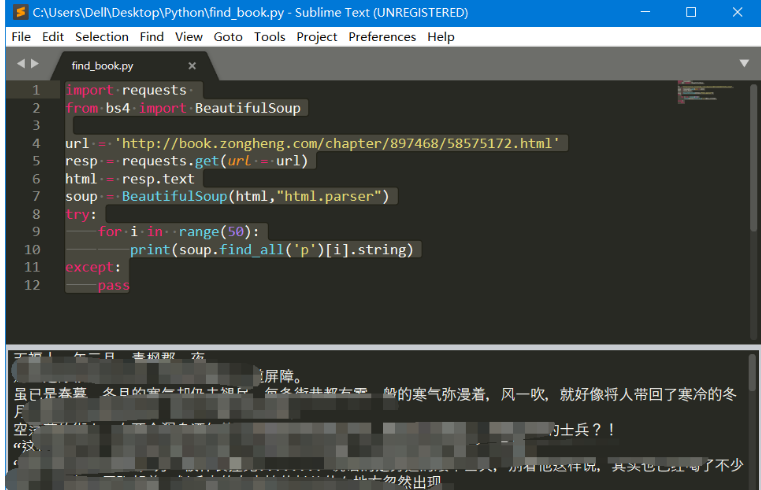Click '"html.parser"' string on line 7
Image resolution: width=761 pixels, height=490 pixels.
coord(329,196)
